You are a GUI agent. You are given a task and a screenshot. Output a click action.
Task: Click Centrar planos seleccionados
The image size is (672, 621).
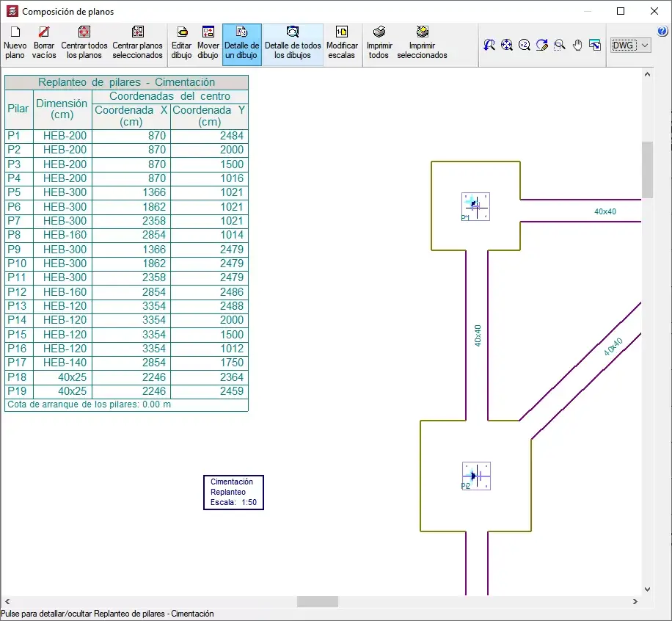(x=138, y=44)
